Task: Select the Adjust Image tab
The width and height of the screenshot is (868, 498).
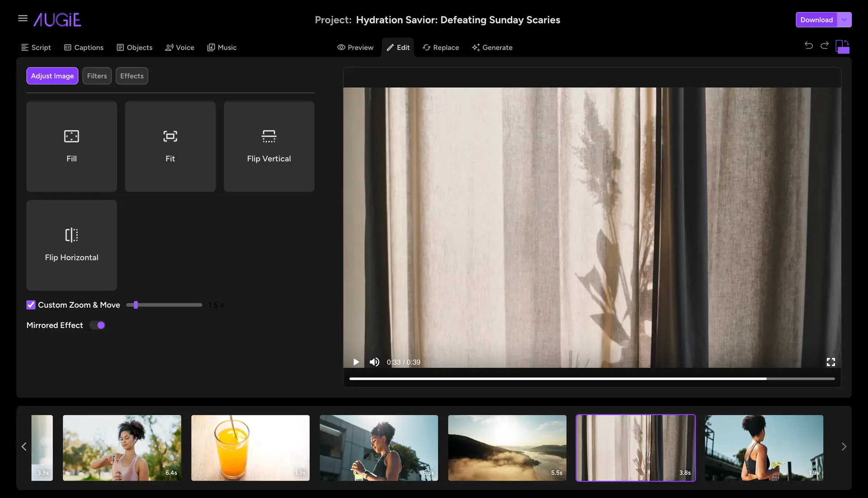Action: click(52, 76)
